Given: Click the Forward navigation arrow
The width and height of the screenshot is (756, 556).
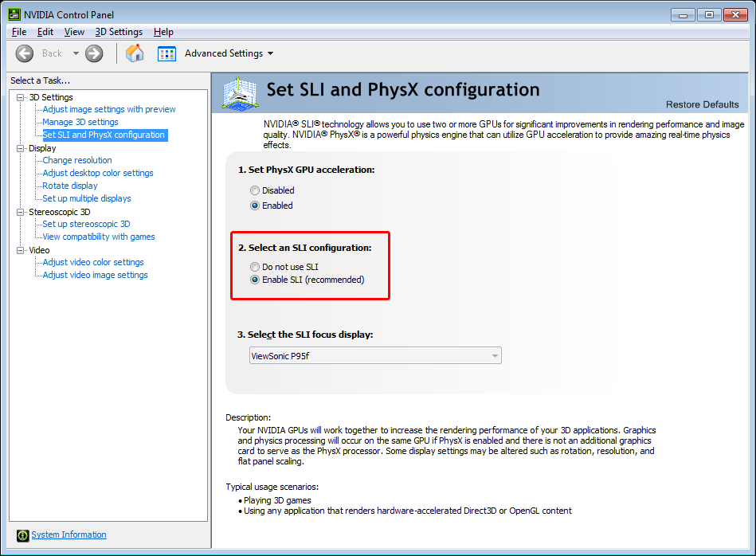Looking at the screenshot, I should click(x=93, y=53).
